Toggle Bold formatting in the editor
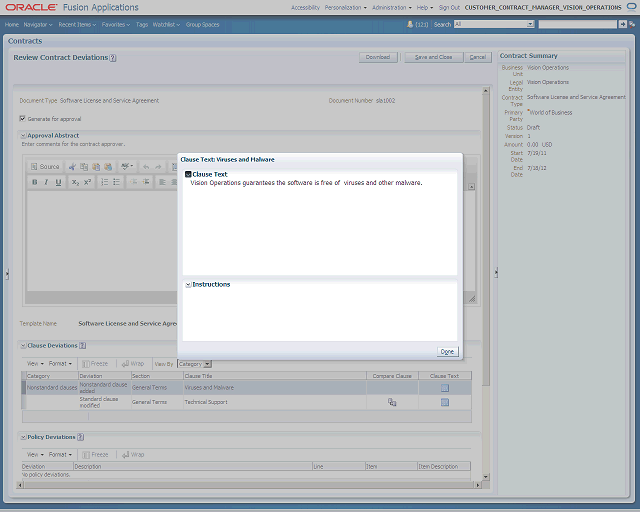 (35, 182)
